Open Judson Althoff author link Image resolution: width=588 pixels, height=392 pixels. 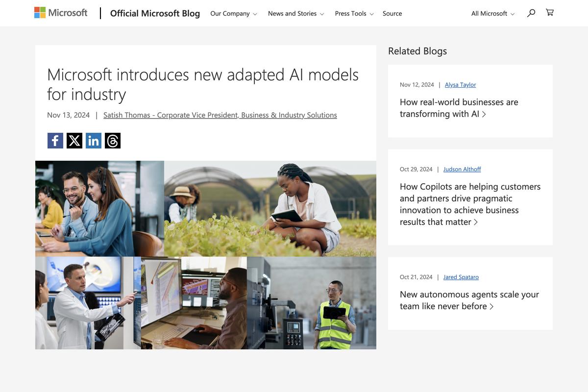click(x=462, y=169)
